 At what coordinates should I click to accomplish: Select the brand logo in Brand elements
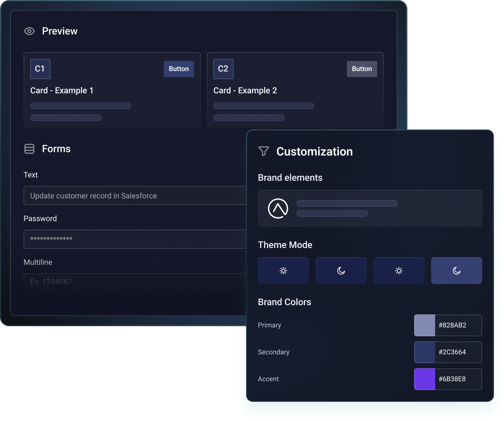click(x=278, y=208)
